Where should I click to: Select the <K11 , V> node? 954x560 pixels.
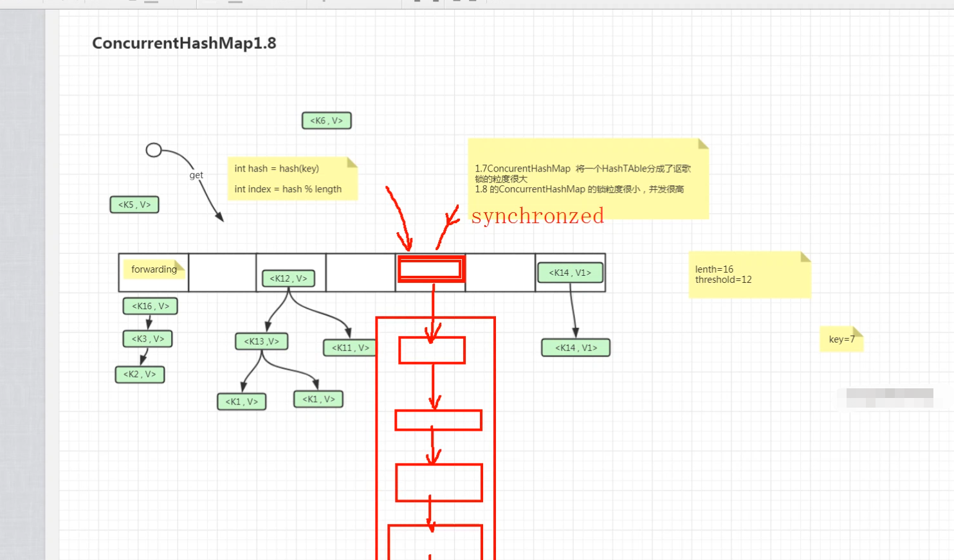tap(351, 348)
